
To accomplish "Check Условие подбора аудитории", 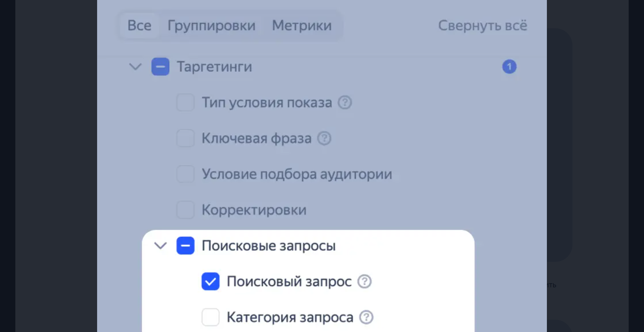I will [x=185, y=174].
